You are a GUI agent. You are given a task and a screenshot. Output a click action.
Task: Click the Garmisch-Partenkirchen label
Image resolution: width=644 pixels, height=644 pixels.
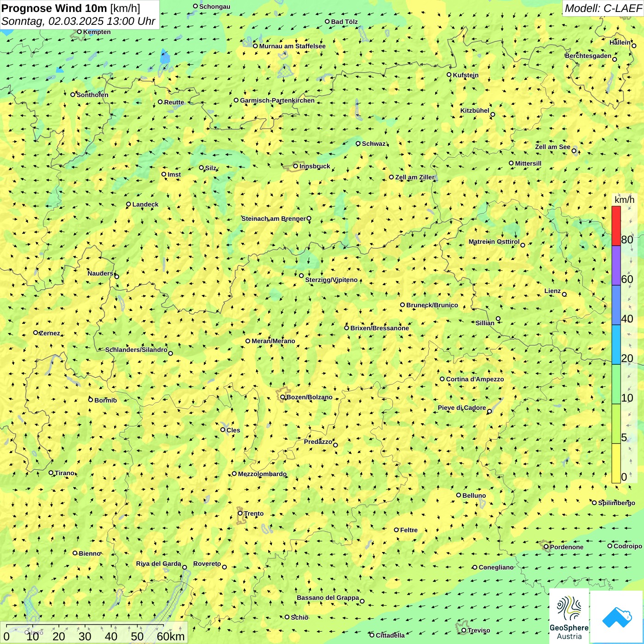point(277,100)
